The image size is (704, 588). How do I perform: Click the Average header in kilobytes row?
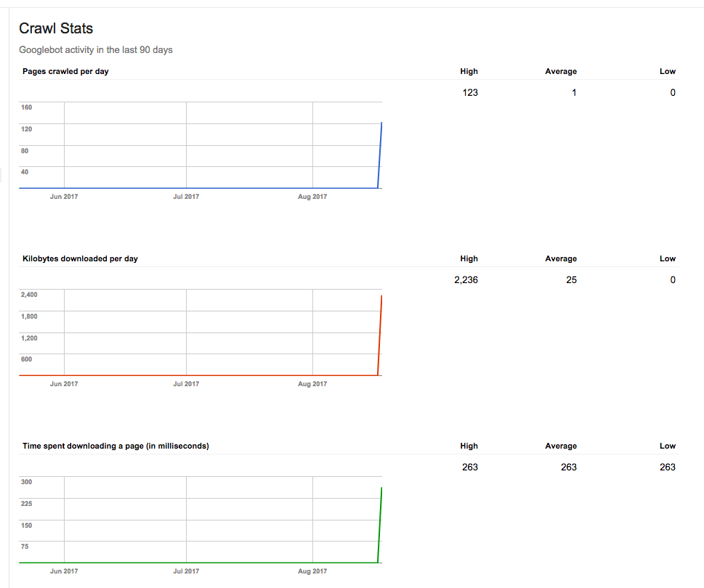[561, 258]
